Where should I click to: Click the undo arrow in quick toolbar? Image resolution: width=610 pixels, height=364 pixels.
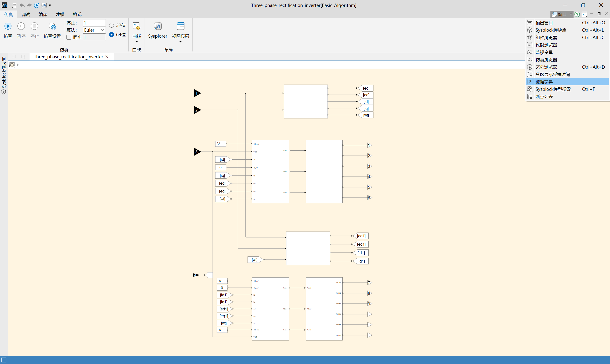[x=22, y=5]
